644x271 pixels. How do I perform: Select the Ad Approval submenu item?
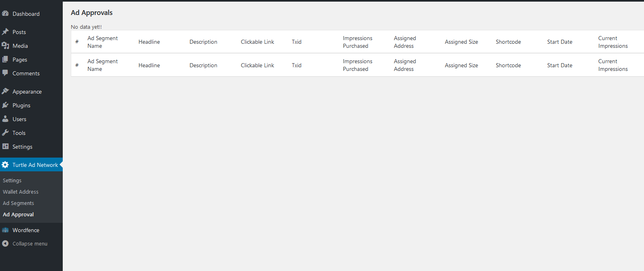click(18, 214)
